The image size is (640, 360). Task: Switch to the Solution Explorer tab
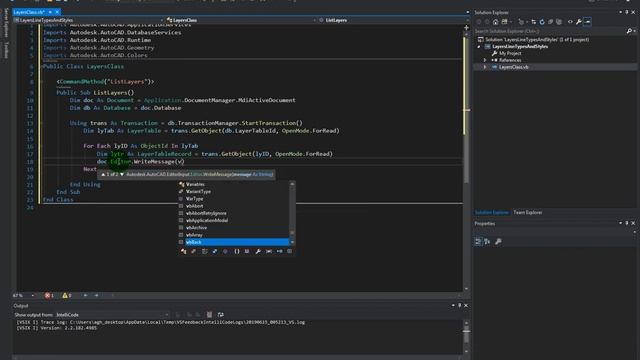coord(491,212)
